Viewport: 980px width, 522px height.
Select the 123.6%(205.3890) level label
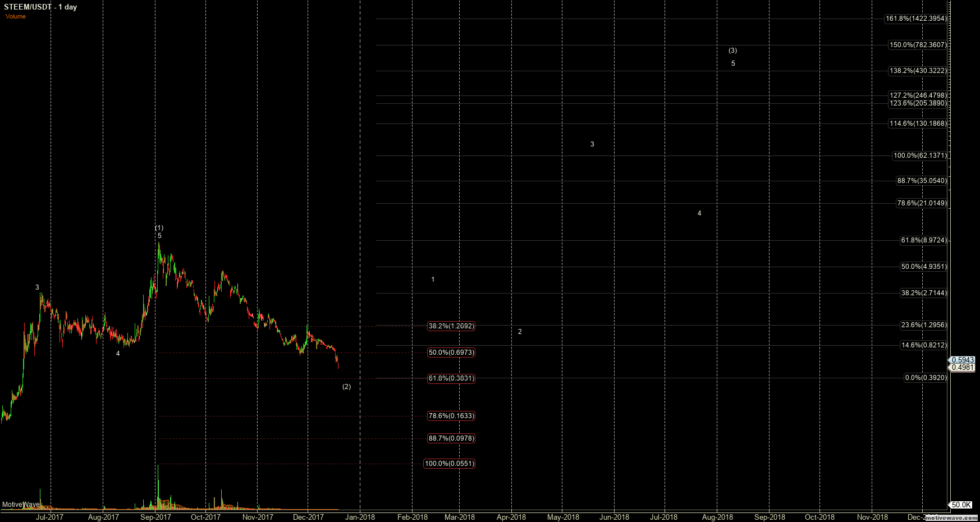point(918,103)
